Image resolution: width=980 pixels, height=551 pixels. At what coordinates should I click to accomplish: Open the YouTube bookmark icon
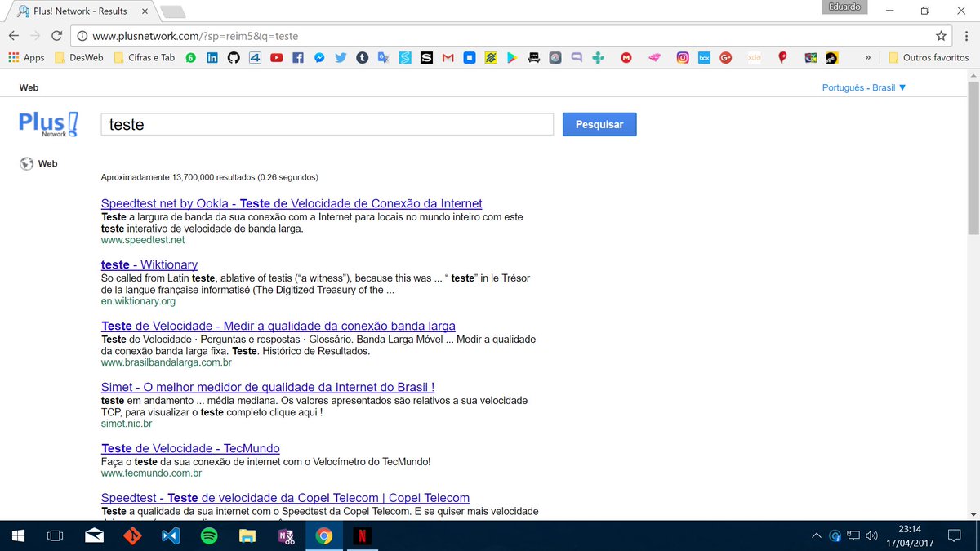point(277,58)
